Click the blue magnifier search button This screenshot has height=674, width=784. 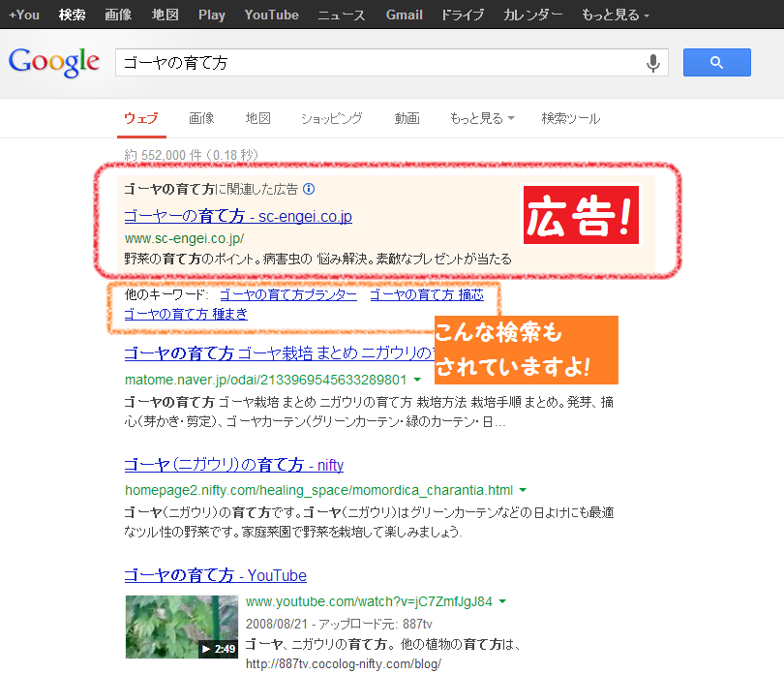(x=716, y=63)
